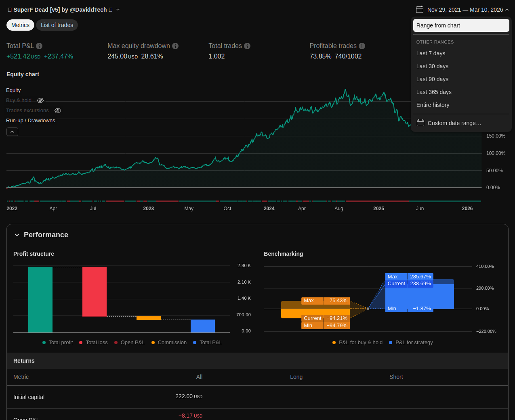The width and height of the screenshot is (515, 420).
Task: Toggle Run-up / Drawdowns series
Action: pos(31,121)
